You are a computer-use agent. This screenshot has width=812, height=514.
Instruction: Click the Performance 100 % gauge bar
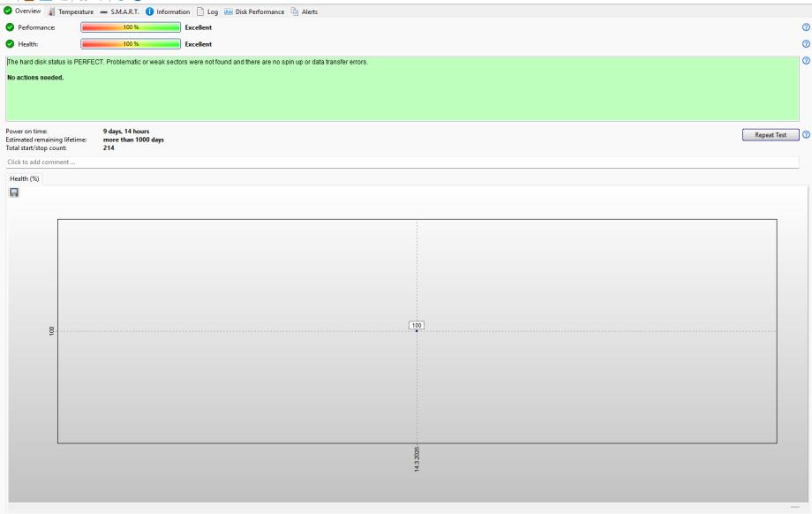(x=131, y=27)
